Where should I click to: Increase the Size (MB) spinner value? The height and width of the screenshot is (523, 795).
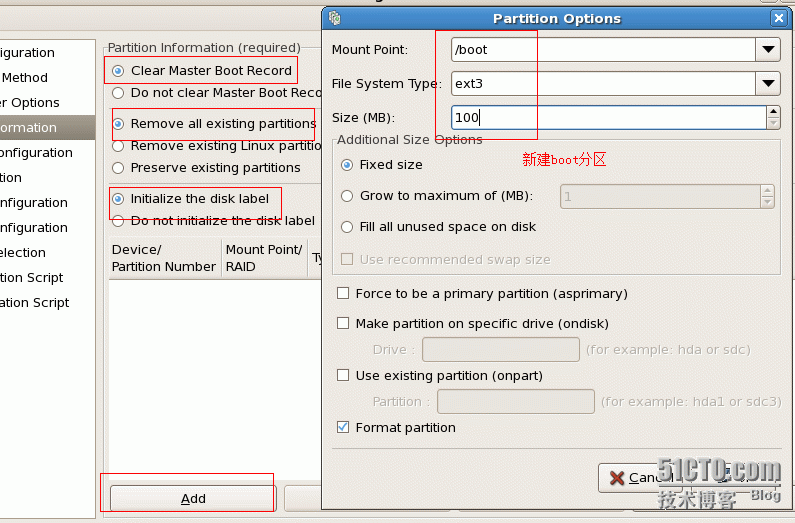[x=773, y=112]
